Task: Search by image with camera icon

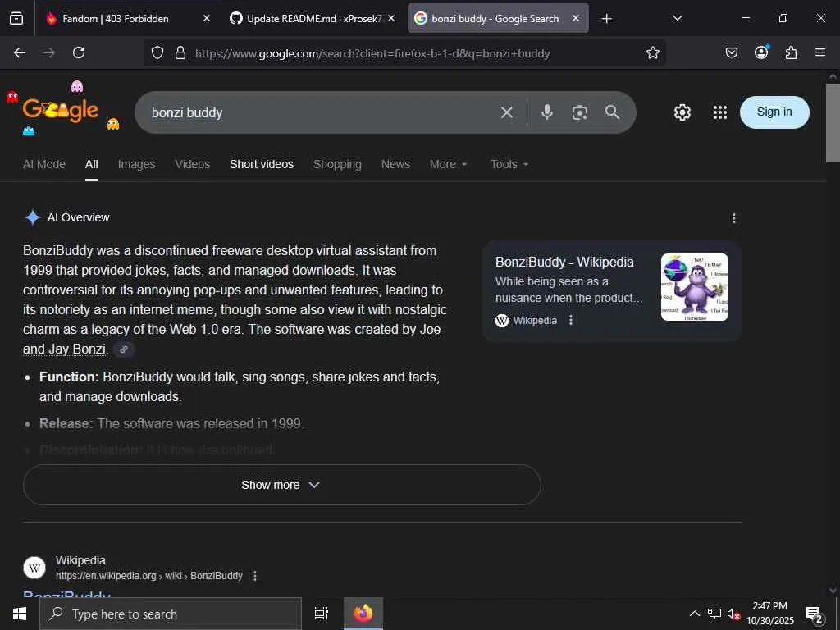Action: (x=580, y=112)
